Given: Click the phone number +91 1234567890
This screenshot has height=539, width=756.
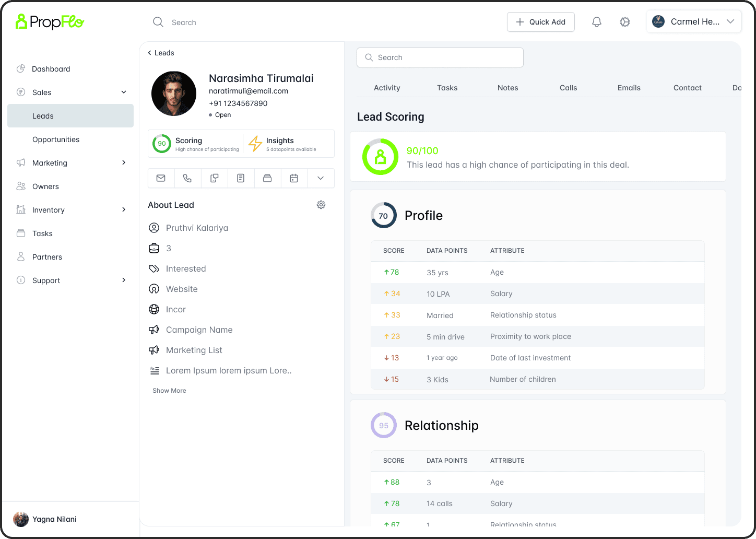Looking at the screenshot, I should coord(238,103).
